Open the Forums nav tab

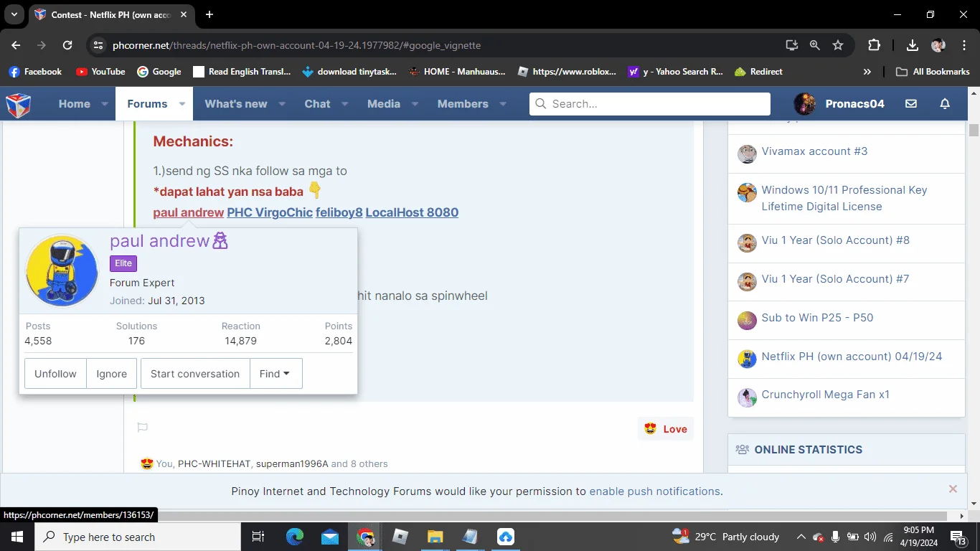pos(147,104)
